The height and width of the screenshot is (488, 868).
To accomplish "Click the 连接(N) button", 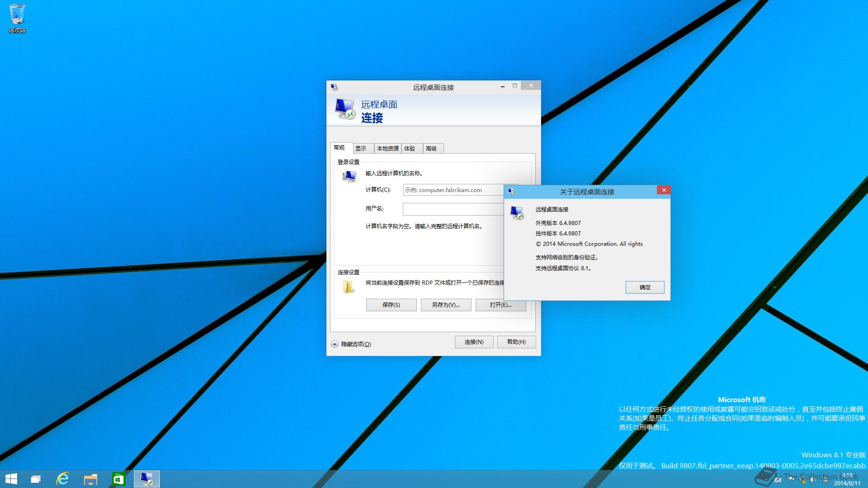I will (474, 342).
